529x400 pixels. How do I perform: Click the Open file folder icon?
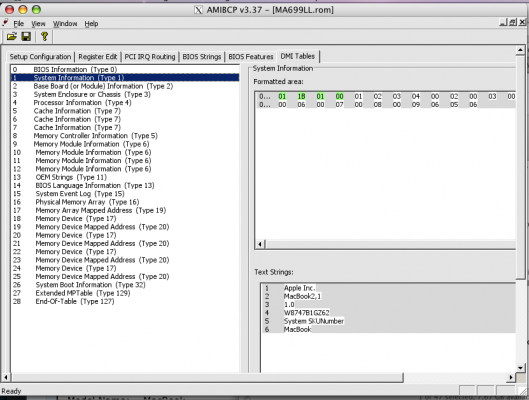(x=11, y=36)
